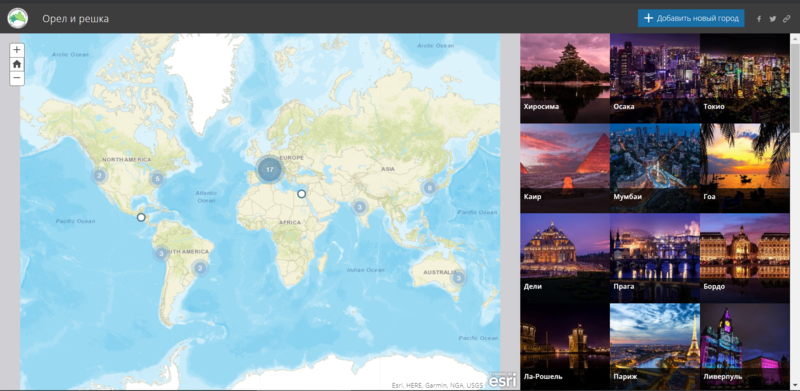Open the Europe cluster of 17 cities
This screenshot has height=391, width=800.
pyautogui.click(x=270, y=169)
